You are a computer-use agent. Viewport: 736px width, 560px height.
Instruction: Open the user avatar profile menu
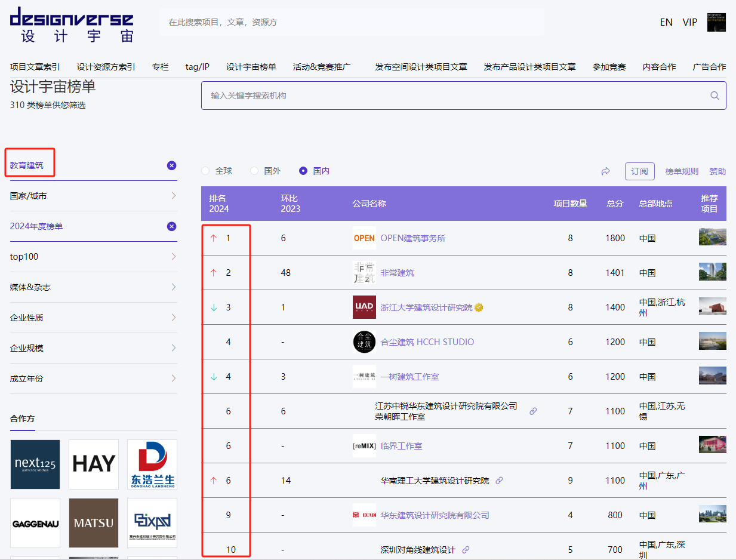click(x=716, y=22)
